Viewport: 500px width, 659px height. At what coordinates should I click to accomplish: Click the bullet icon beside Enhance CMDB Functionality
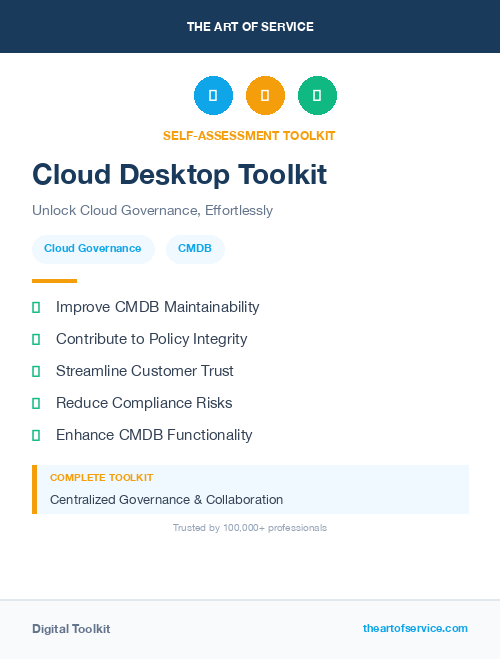[36, 435]
